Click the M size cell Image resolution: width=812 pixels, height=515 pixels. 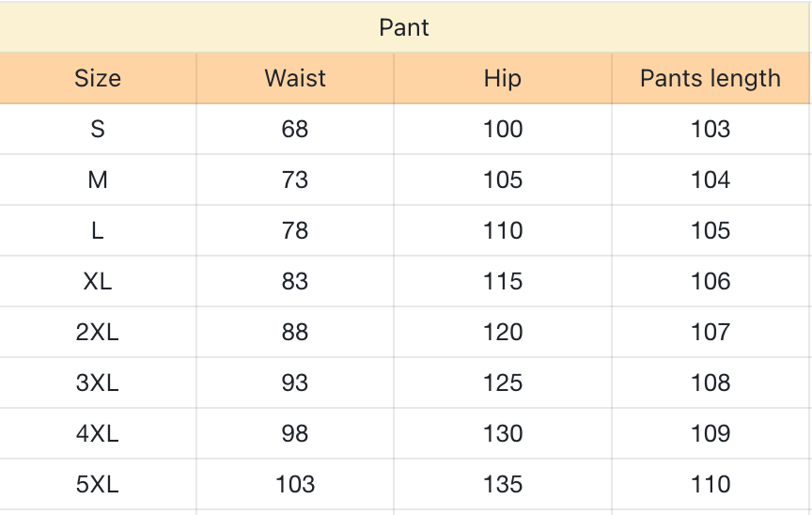pos(98,179)
